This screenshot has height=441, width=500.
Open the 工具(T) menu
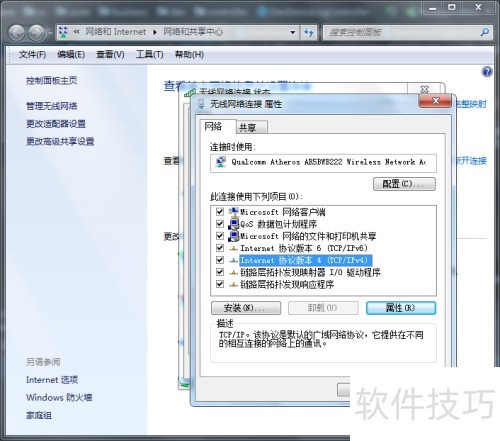point(149,54)
